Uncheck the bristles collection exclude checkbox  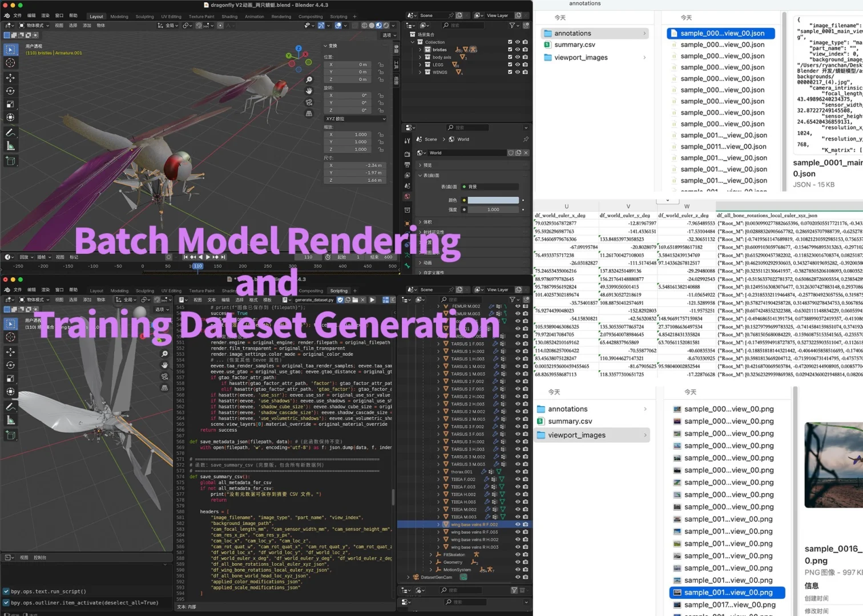pos(510,50)
